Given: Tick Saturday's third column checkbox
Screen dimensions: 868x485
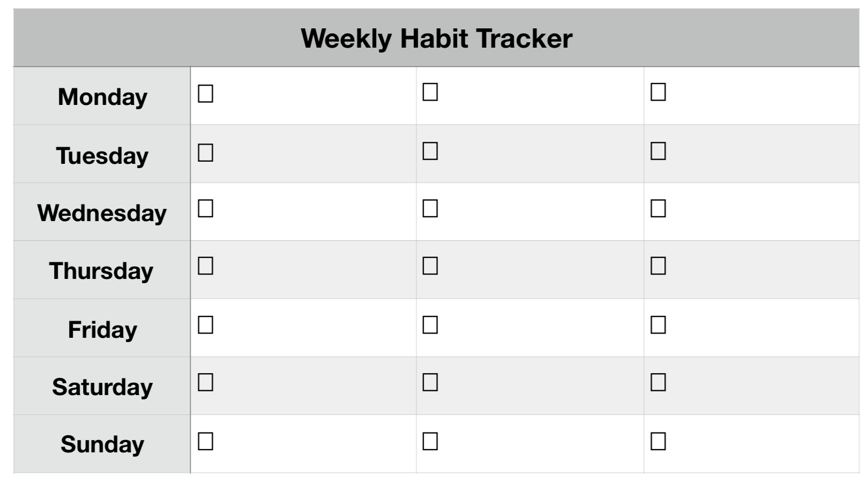Looking at the screenshot, I should 658,382.
